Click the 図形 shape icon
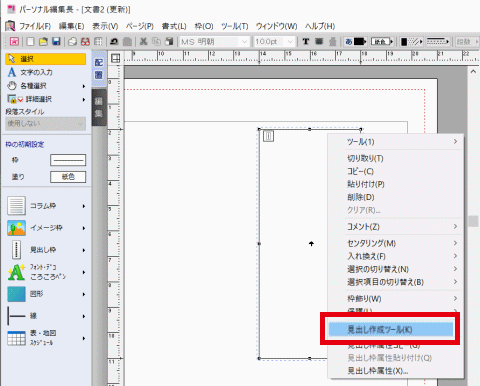This screenshot has height=386, width=480. pyautogui.click(x=16, y=294)
